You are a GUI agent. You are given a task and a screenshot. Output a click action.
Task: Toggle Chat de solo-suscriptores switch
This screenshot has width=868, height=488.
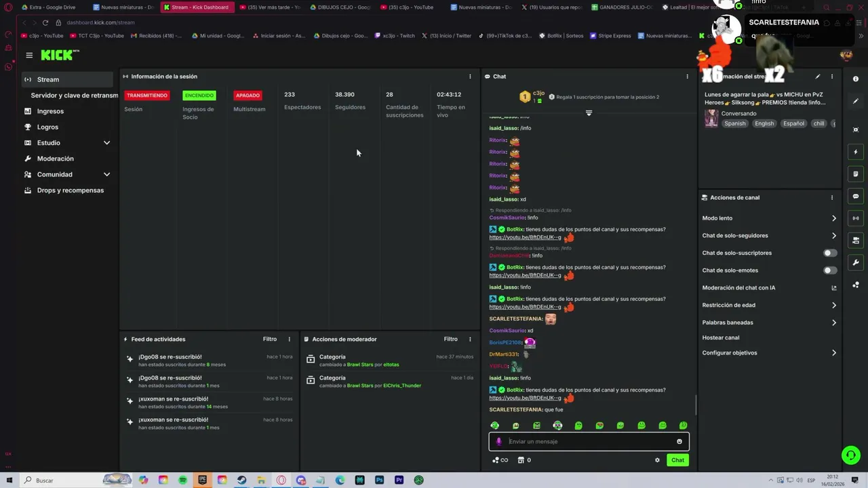[830, 253]
